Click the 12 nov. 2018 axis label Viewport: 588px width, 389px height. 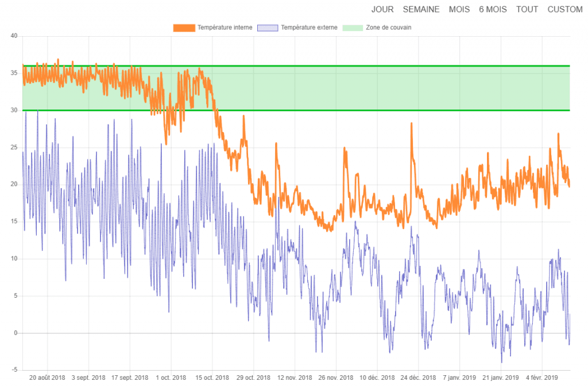pyautogui.click(x=295, y=378)
